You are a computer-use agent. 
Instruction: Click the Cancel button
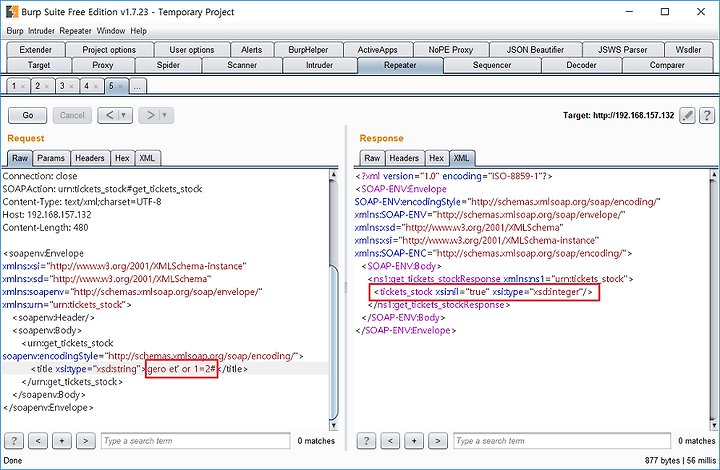(x=72, y=115)
